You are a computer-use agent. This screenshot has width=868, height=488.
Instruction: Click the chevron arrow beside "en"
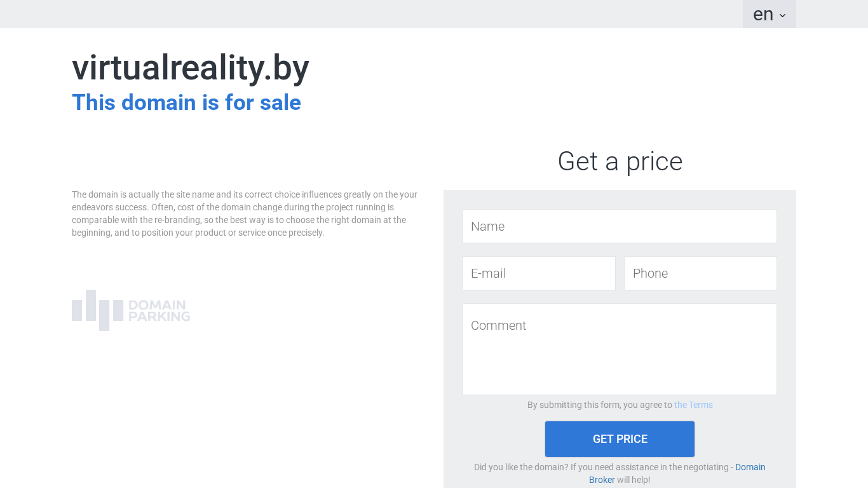pos(782,16)
